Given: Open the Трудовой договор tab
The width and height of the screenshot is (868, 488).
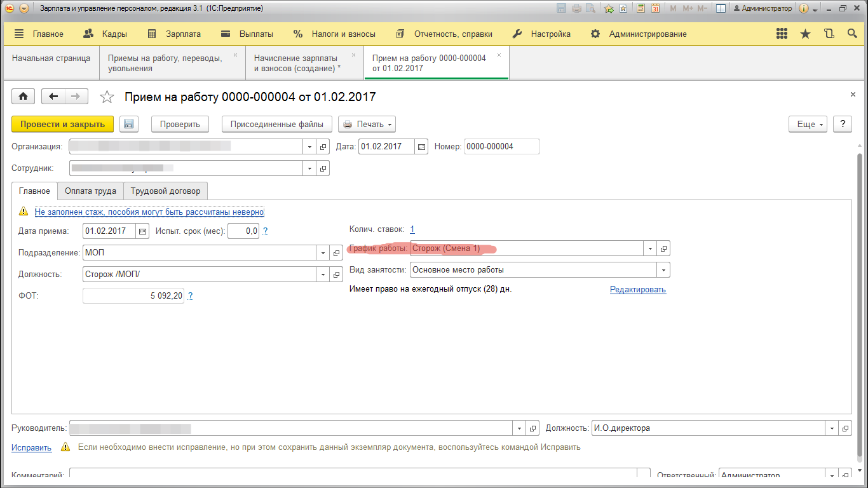Looking at the screenshot, I should point(165,191).
